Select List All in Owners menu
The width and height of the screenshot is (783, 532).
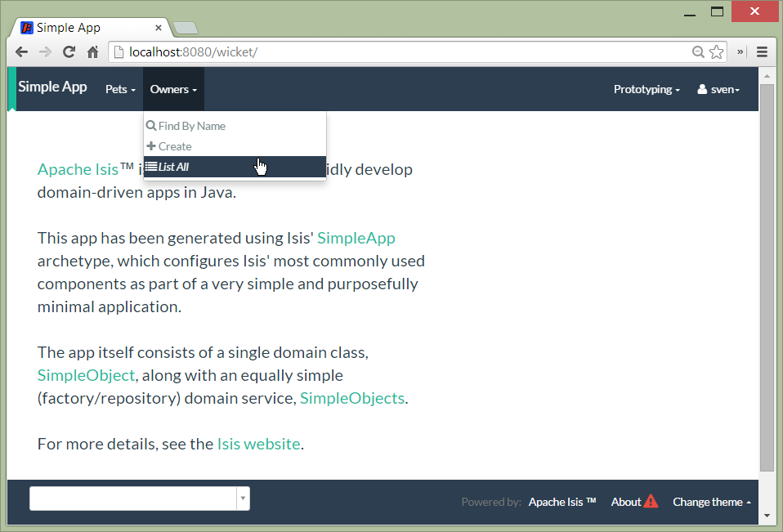(173, 167)
